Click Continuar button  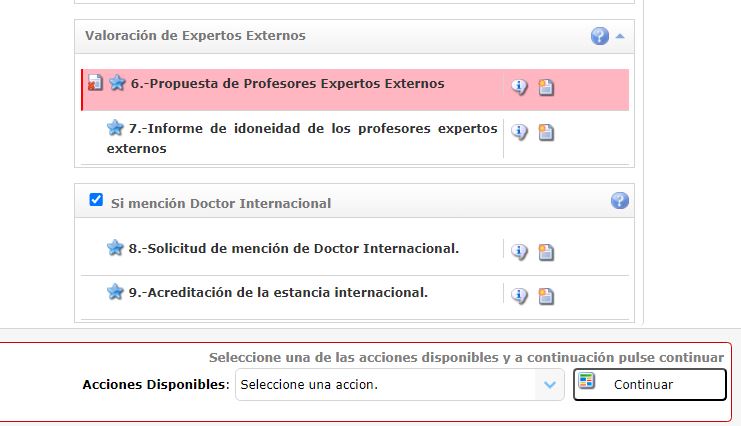click(x=650, y=385)
